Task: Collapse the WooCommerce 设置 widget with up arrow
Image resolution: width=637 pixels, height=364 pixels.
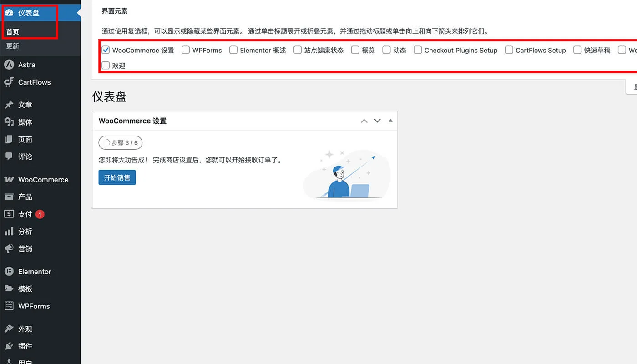Action: tap(364, 121)
